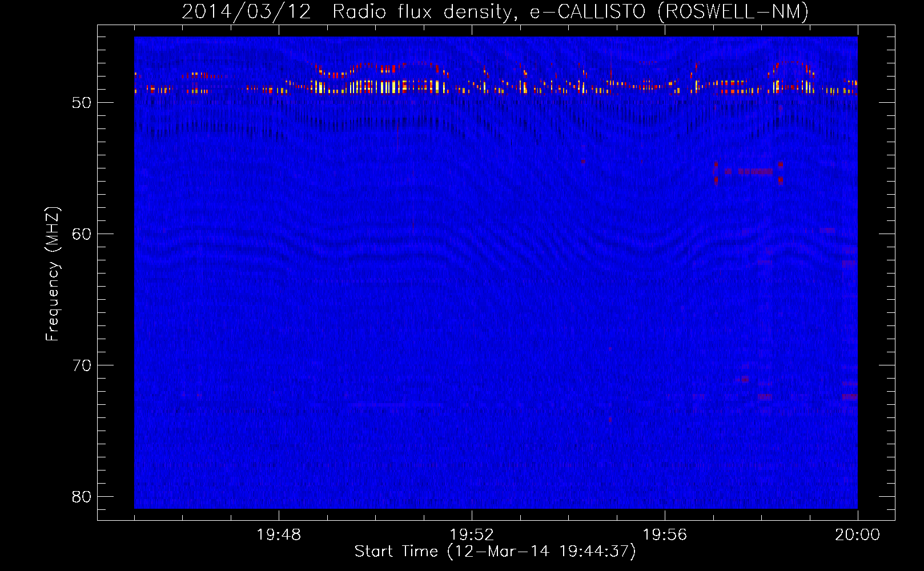Click the y-axis tick label '50'

coord(82,103)
